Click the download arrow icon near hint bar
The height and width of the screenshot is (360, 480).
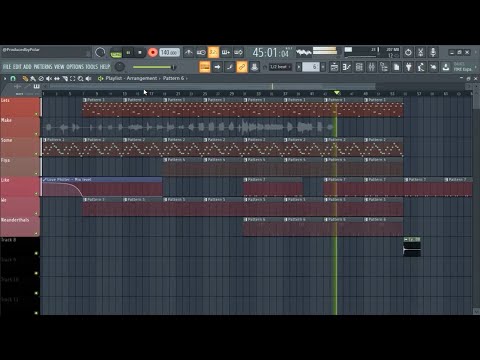446,67
